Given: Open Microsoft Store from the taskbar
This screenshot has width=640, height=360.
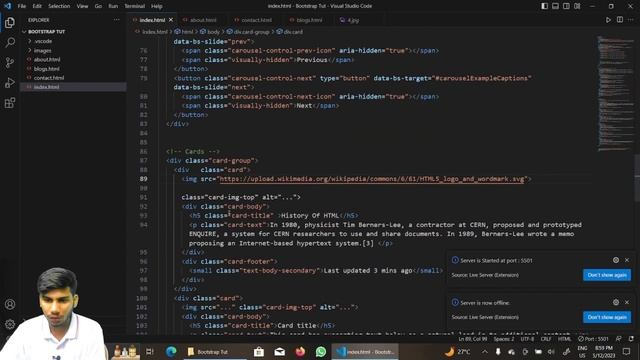Looking at the screenshot, I should pos(259,351).
